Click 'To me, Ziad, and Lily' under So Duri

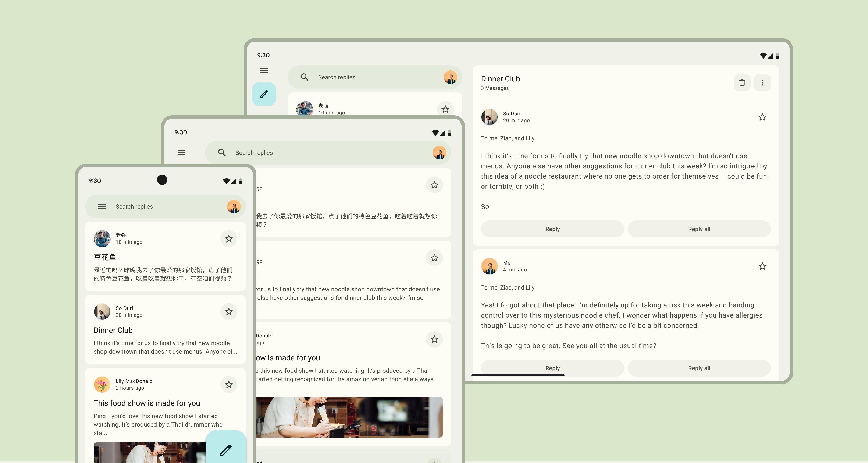(x=508, y=138)
